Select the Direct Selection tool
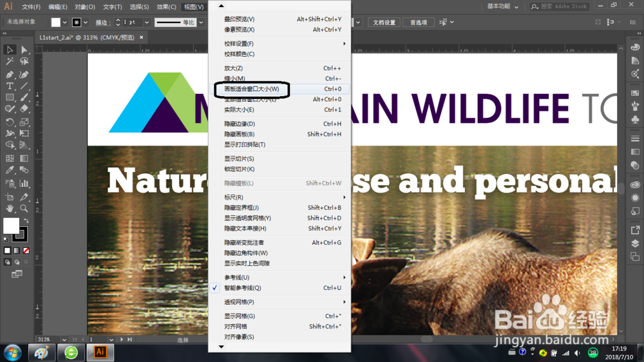 [24, 50]
